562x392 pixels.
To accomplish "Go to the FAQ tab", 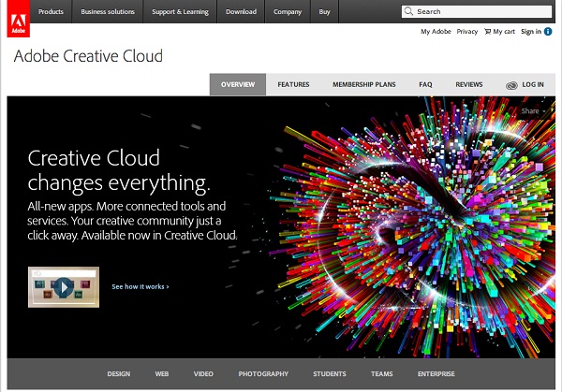I will 425,85.
